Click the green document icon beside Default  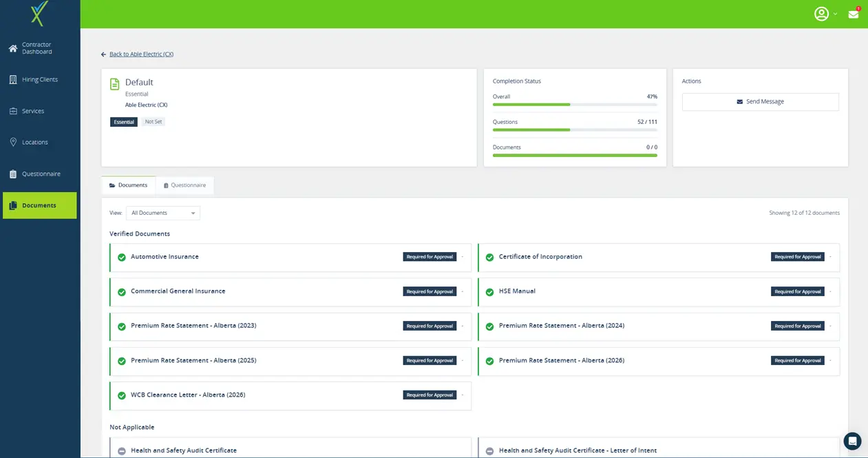[x=115, y=84]
